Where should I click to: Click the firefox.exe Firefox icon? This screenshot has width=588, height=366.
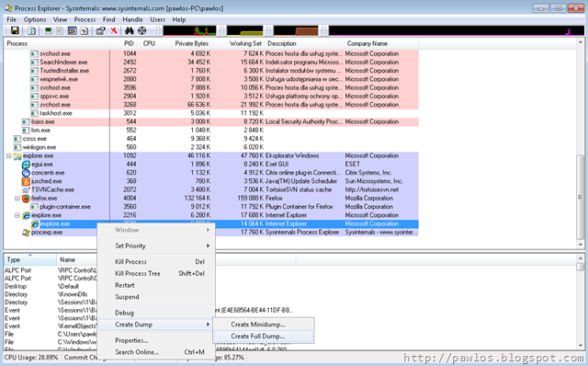26,199
